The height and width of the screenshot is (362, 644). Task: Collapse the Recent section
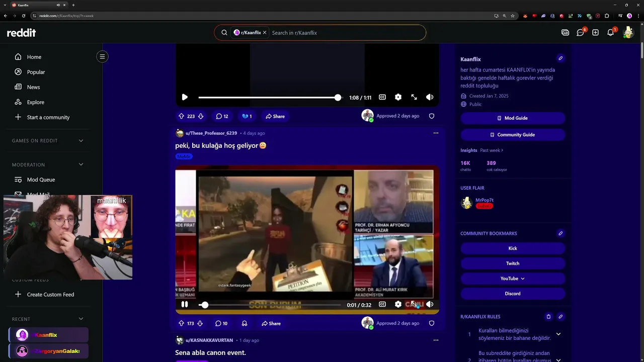81,319
